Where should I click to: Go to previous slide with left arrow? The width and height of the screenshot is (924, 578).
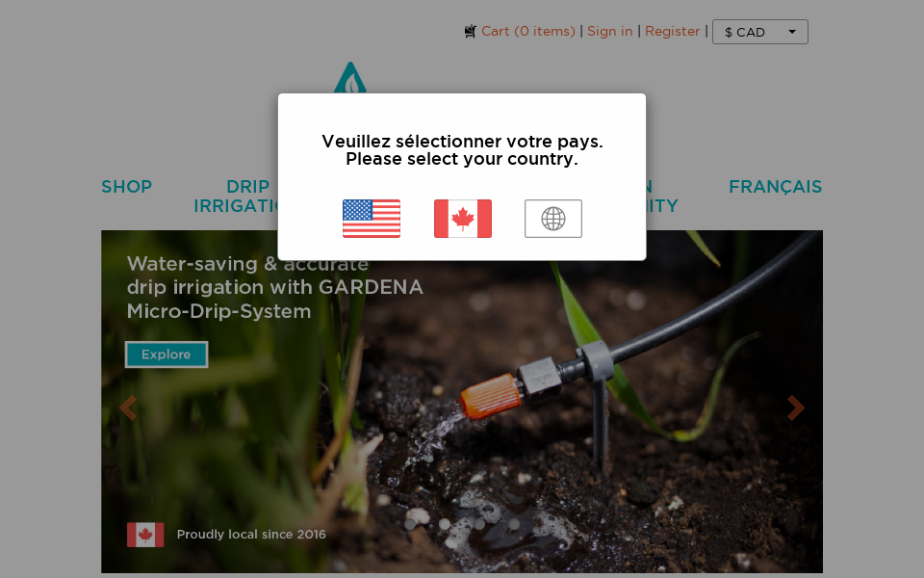[x=128, y=407]
